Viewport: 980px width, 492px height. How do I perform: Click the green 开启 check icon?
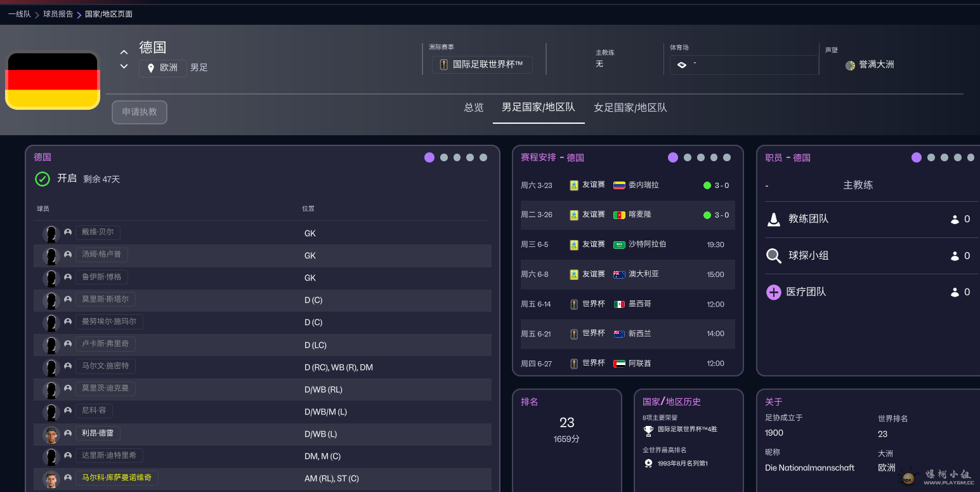coord(42,179)
